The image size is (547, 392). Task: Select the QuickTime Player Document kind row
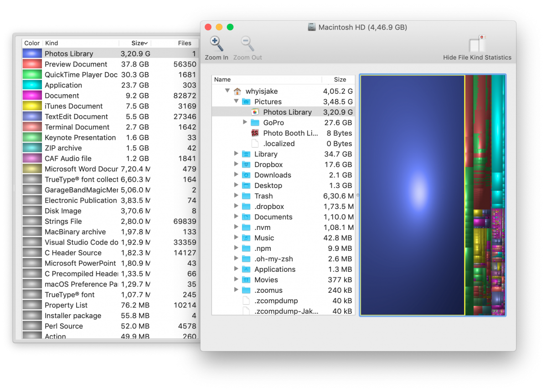pos(81,75)
